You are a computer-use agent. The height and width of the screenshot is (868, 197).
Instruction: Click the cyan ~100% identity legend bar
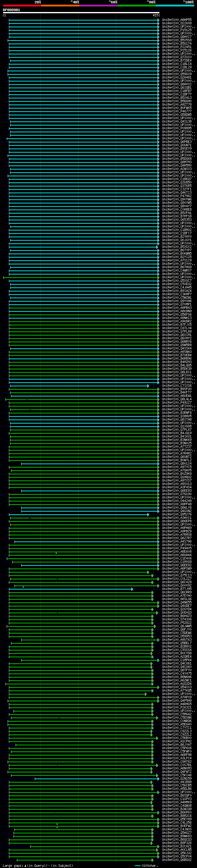(x=175, y=6)
